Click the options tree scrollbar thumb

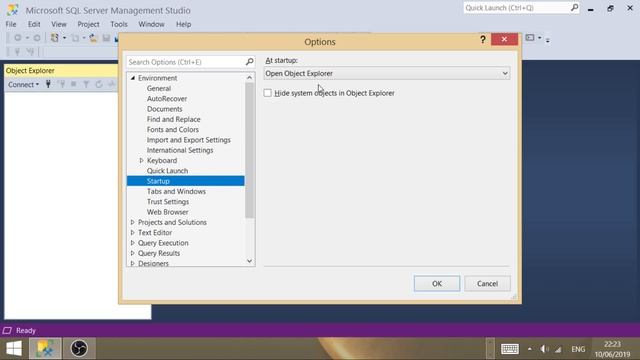tap(249, 150)
